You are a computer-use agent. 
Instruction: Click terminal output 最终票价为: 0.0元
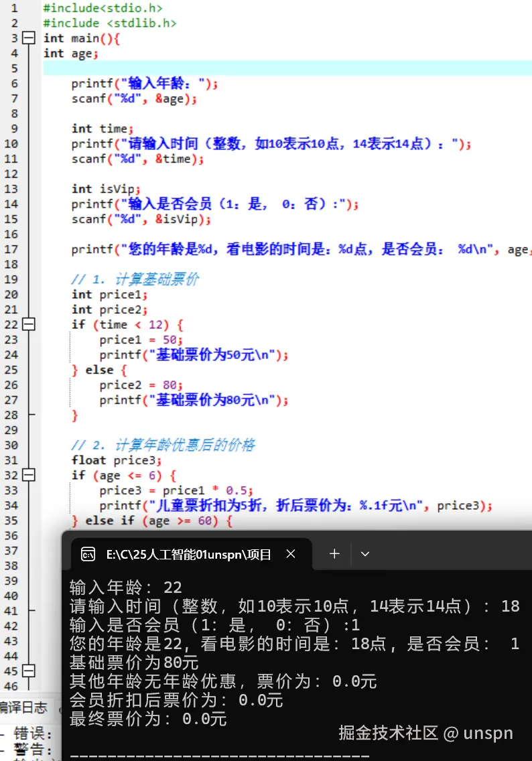[148, 719]
